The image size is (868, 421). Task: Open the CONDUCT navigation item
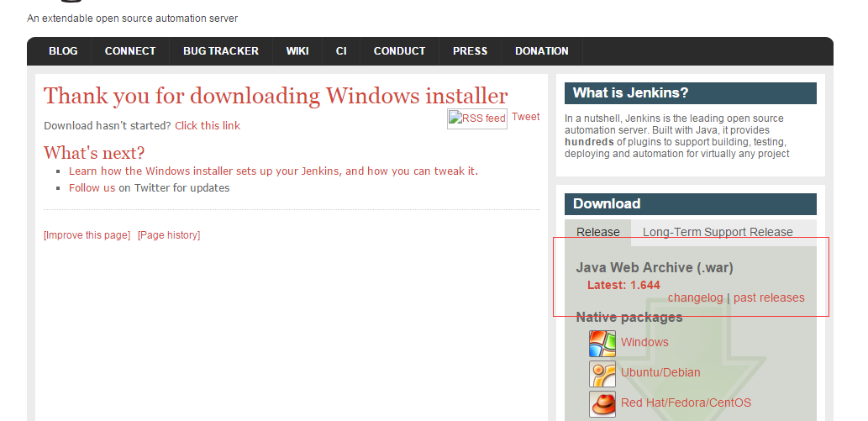click(x=399, y=51)
